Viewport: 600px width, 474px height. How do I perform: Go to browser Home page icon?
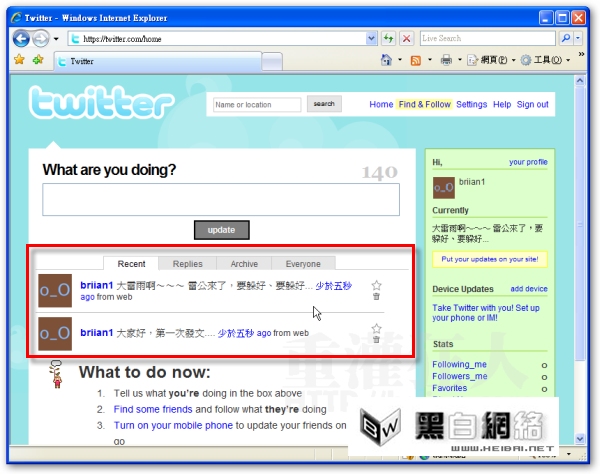coord(386,60)
